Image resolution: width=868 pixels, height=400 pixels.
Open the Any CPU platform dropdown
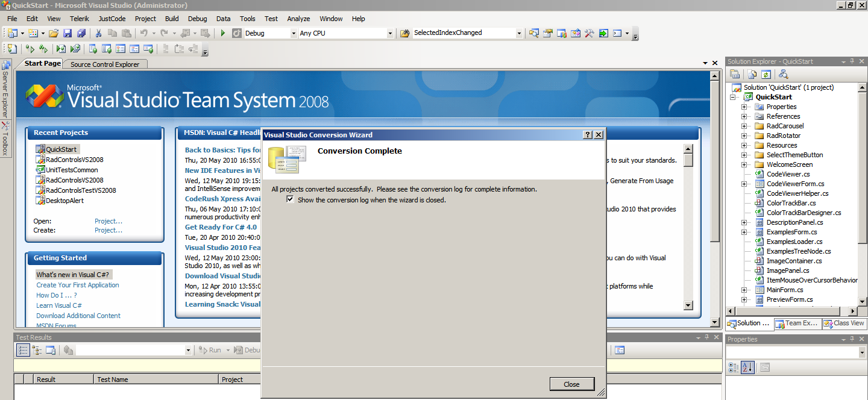[390, 33]
